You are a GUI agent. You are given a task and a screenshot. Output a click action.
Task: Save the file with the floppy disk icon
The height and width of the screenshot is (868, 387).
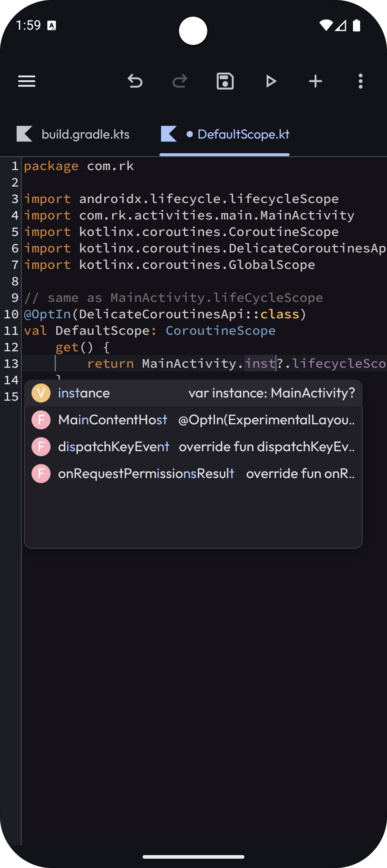[225, 81]
